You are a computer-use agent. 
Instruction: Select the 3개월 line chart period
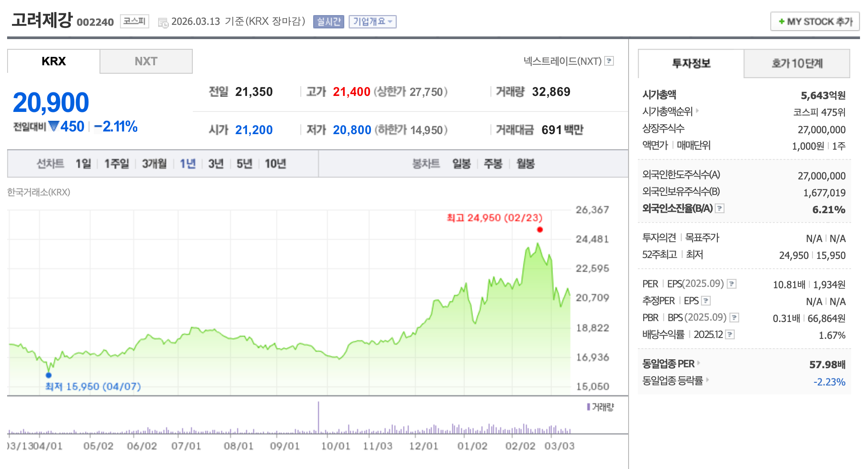pos(154,164)
